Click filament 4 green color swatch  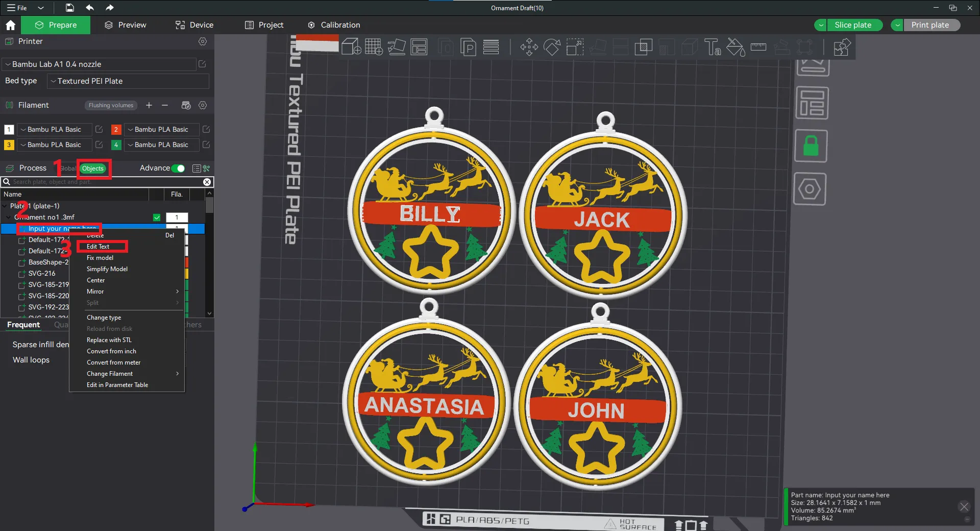pyautogui.click(x=116, y=145)
